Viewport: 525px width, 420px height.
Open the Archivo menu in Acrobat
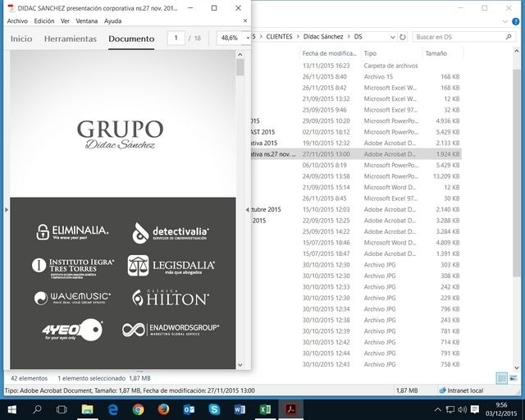17,21
